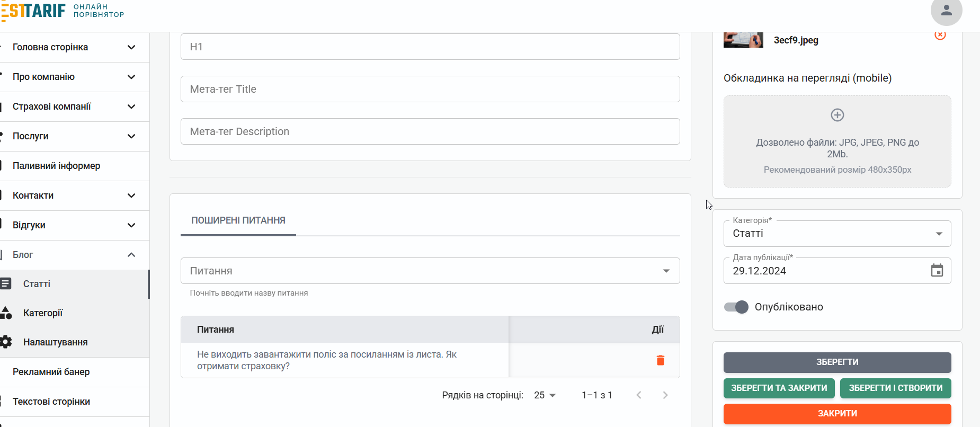Viewport: 980px width, 427px height.
Task: Open the publication date calendar picker
Action: [937, 271]
